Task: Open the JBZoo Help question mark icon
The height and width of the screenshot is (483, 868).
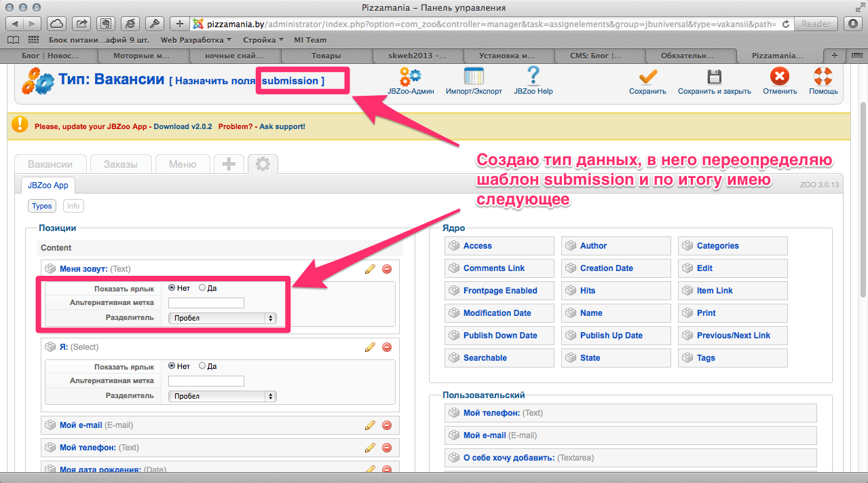Action: pyautogui.click(x=533, y=76)
